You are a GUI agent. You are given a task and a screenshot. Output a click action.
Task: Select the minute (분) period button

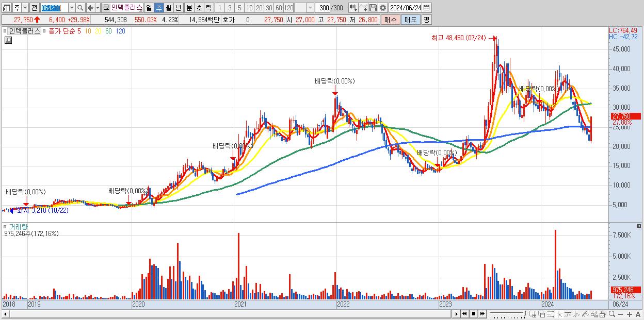(x=189, y=8)
